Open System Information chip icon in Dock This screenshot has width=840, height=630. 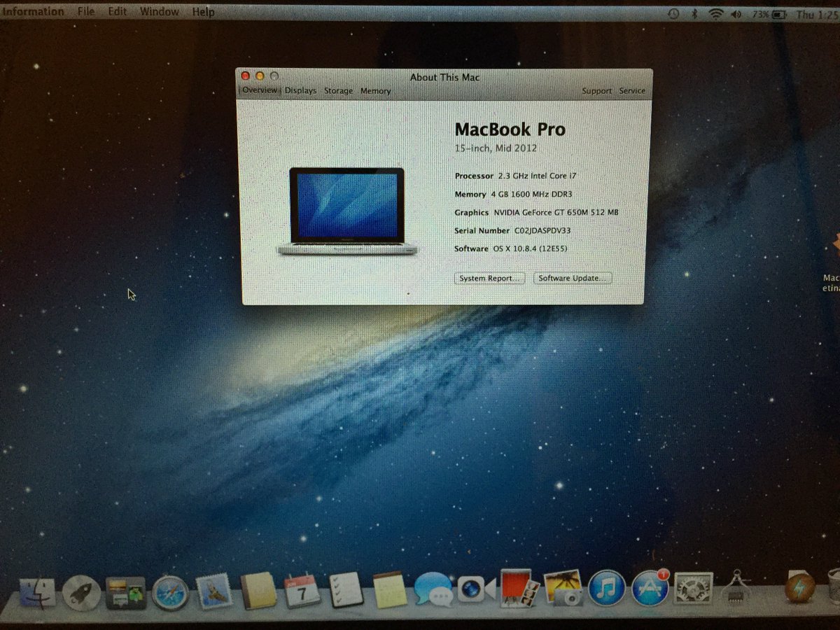pyautogui.click(x=736, y=587)
